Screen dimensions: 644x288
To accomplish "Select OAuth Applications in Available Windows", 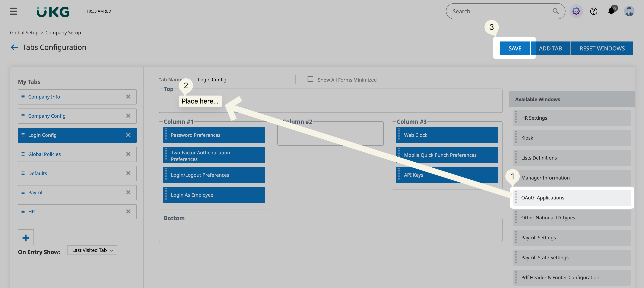I will 543,198.
